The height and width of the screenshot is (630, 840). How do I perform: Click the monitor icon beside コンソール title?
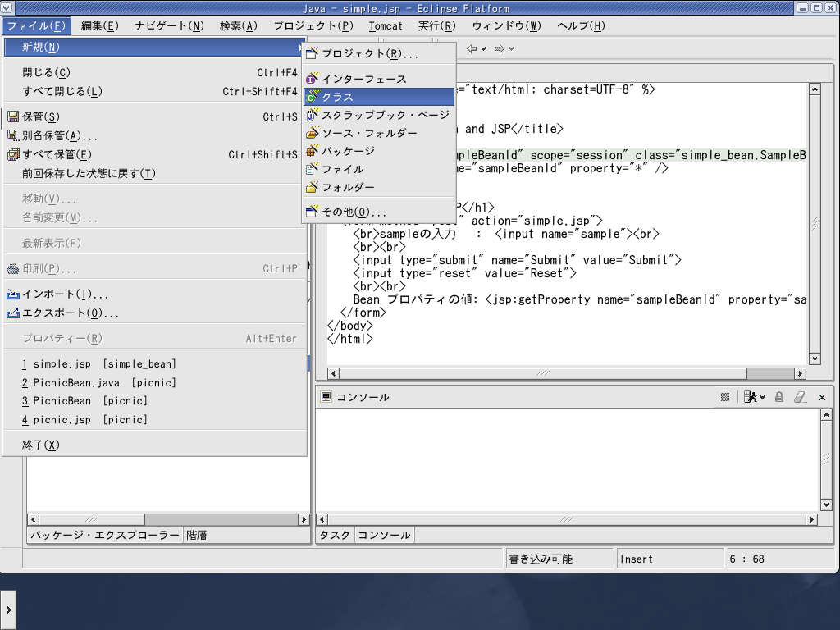click(x=325, y=396)
